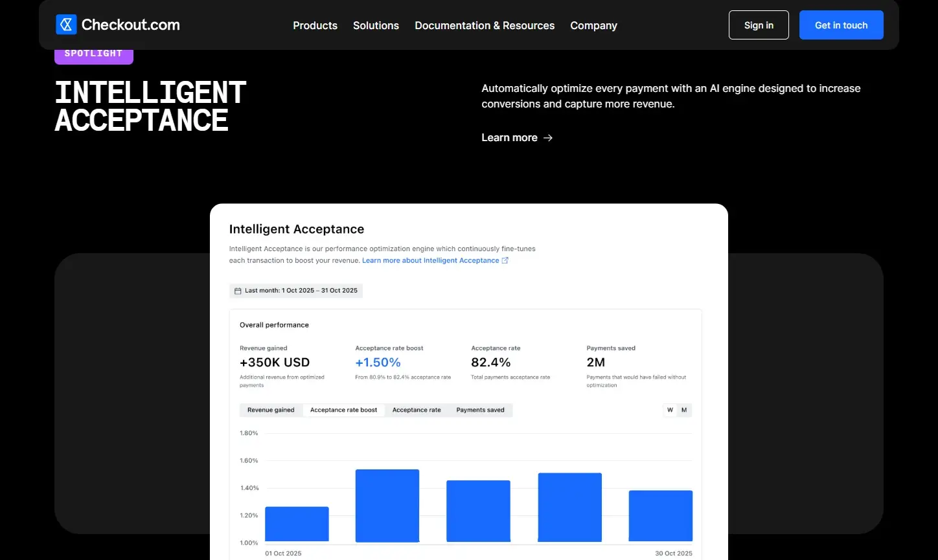Open the Company menu
Viewport: 938px width, 560px height.
click(593, 25)
